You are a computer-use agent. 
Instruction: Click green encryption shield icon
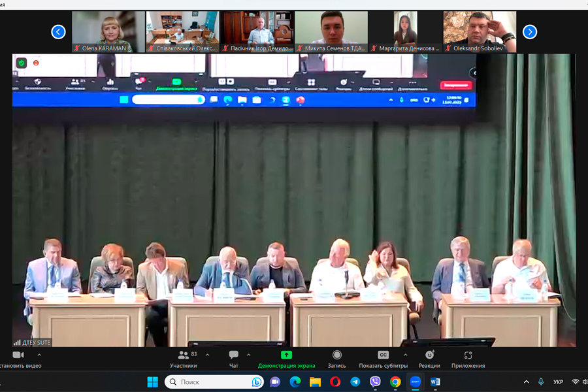(22, 63)
